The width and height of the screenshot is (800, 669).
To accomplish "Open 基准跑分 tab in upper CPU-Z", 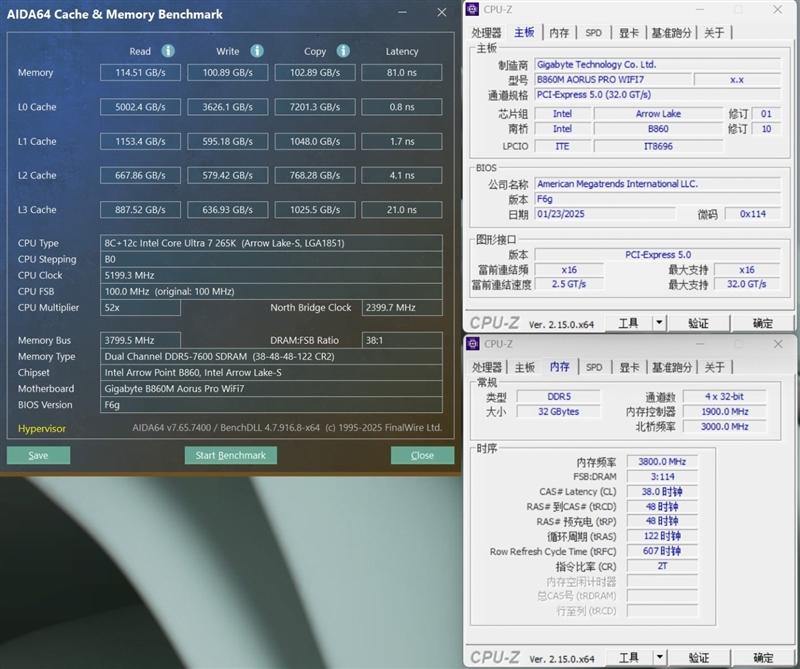I will pyautogui.click(x=671, y=33).
